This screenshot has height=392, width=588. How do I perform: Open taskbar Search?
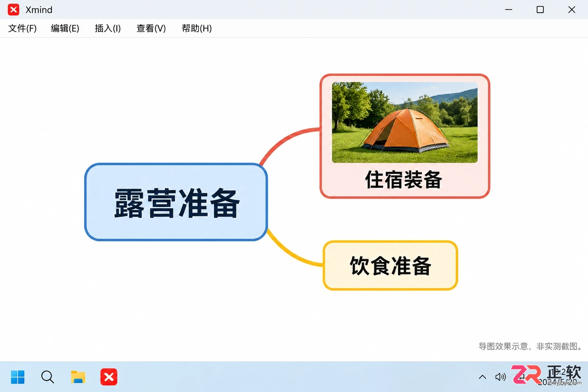47,377
